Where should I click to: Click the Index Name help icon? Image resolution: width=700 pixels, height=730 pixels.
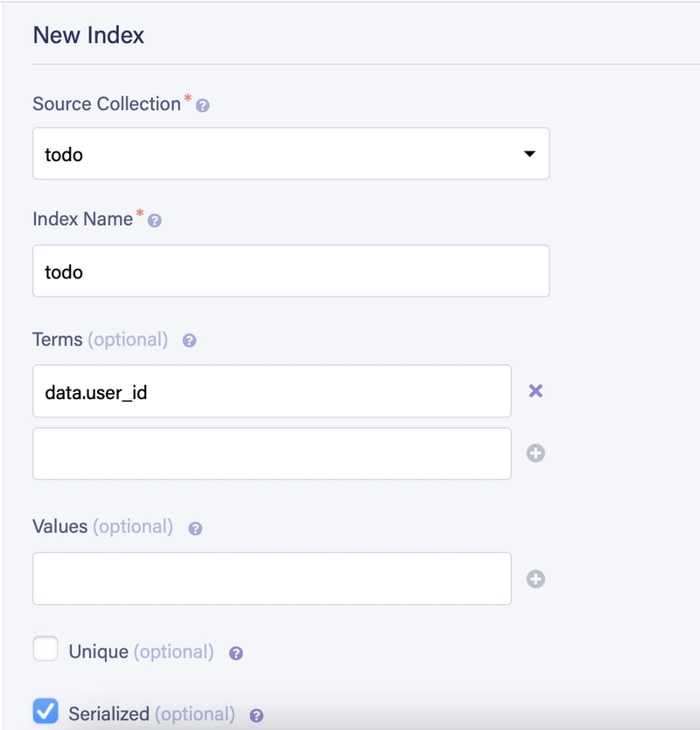coord(155,221)
